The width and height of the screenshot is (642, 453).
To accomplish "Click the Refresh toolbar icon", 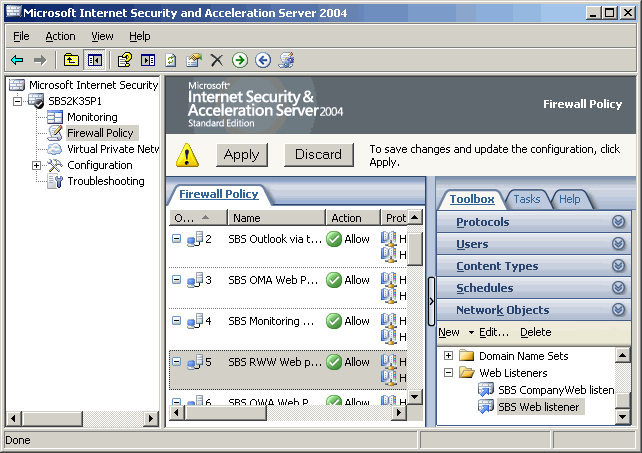I will pos(171,61).
